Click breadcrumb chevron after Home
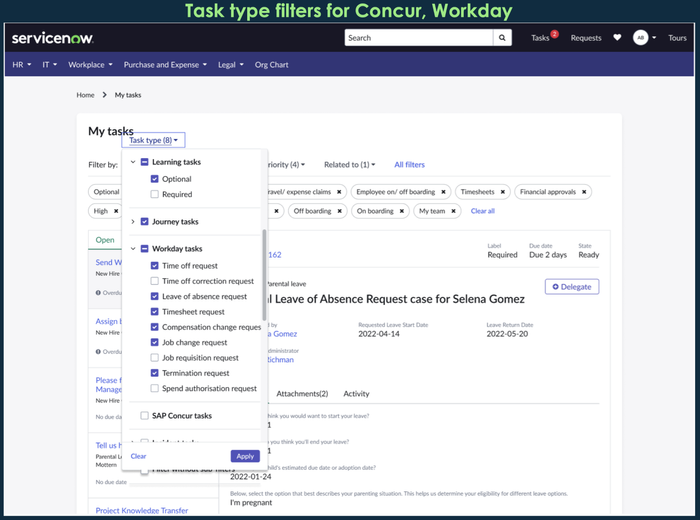The height and width of the screenshot is (520, 700). point(104,95)
